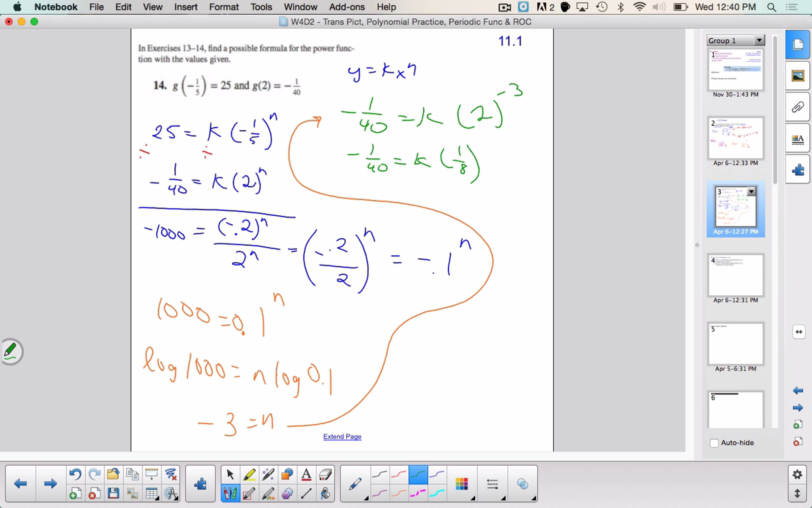Toggle the Pens tool button
The width and height of the screenshot is (812, 508).
click(x=230, y=493)
